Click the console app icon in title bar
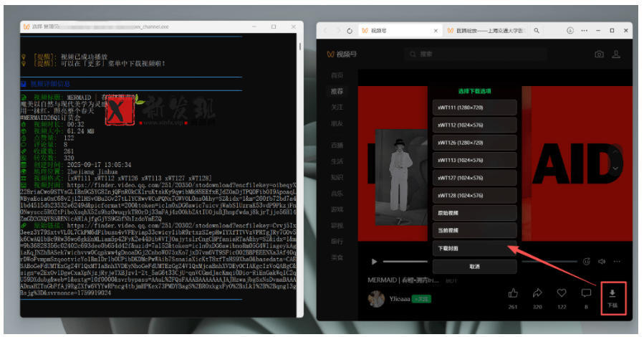 click(27, 27)
